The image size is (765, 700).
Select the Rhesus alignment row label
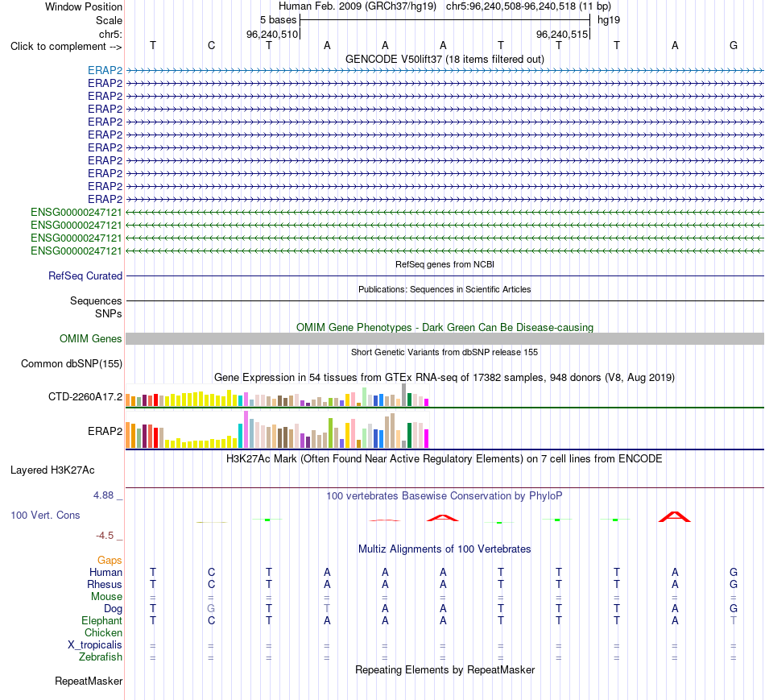point(105,584)
